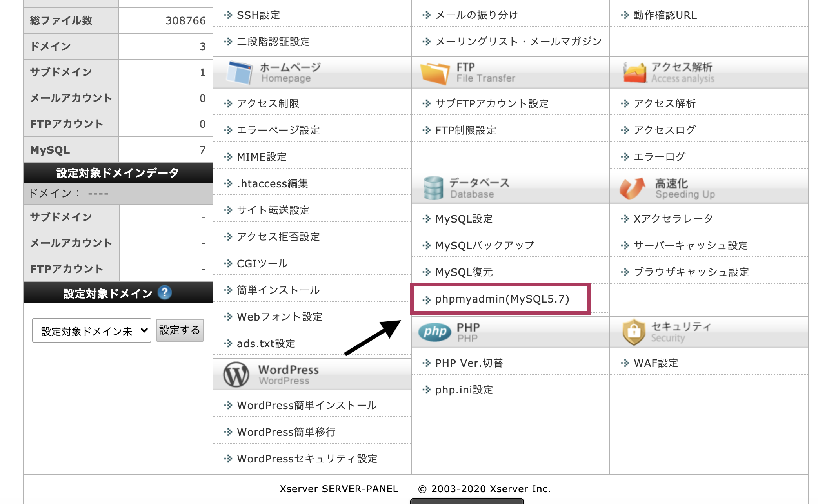Screen dimensions: 818x504
Task: Click the Database cylinder icon
Action: [x=433, y=188]
